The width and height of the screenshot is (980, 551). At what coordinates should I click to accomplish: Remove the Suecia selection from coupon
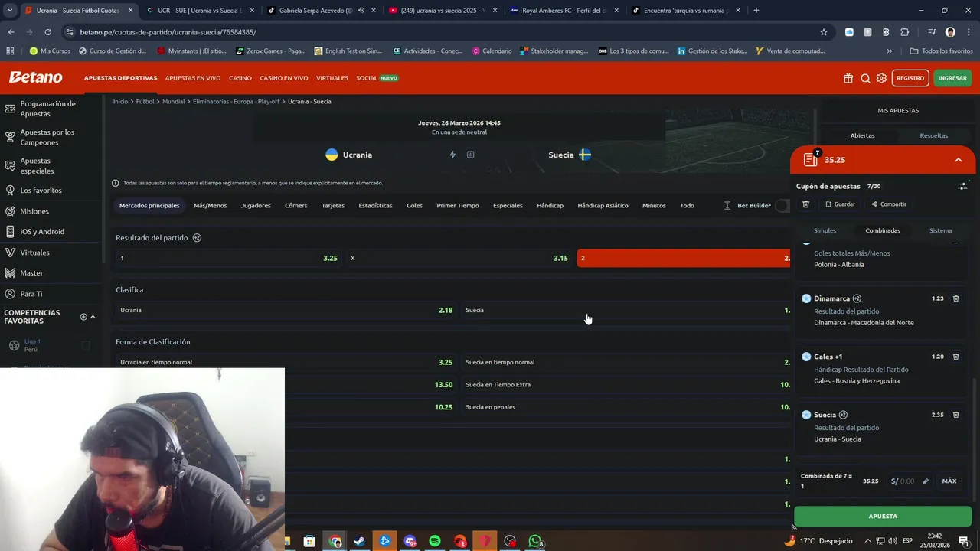(955, 415)
